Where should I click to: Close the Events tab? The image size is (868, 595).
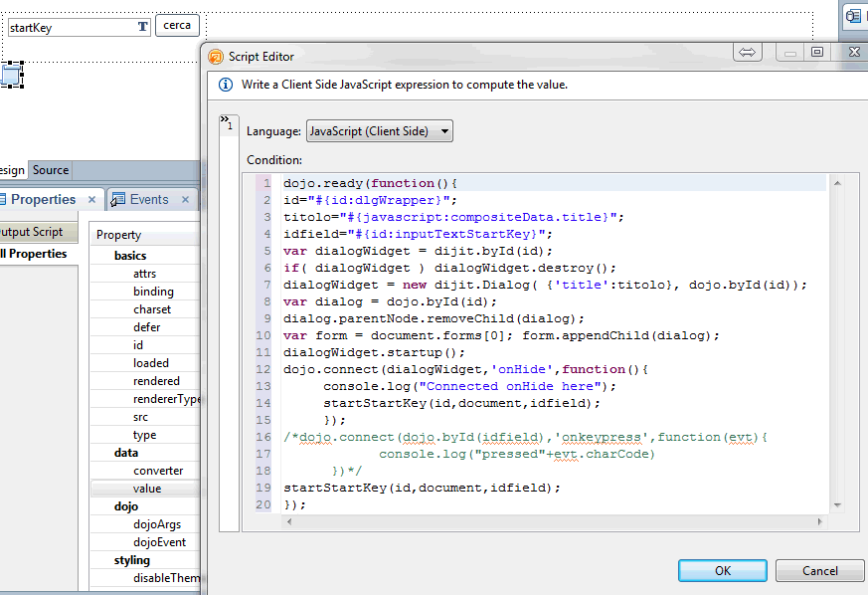186,199
